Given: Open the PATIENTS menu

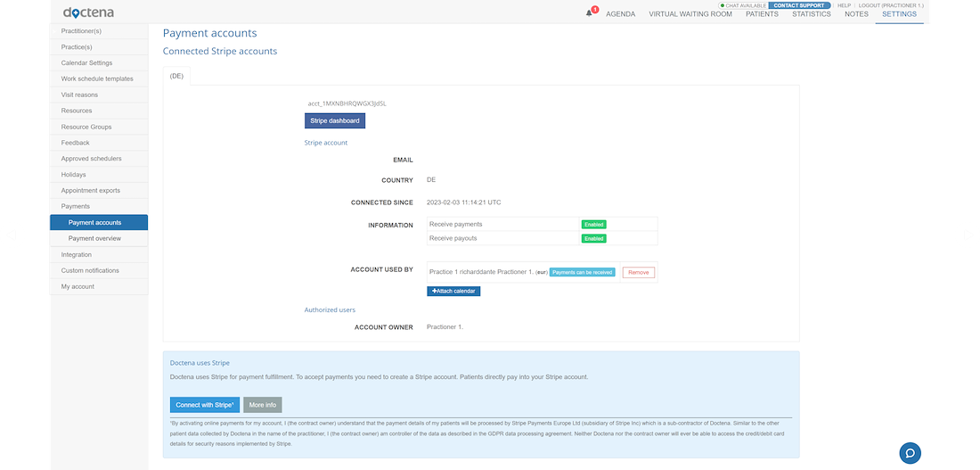Looking at the screenshot, I should tap(762, 13).
